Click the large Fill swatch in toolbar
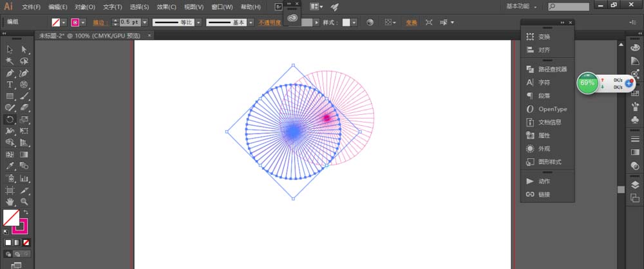This screenshot has width=644, height=269. [x=11, y=218]
